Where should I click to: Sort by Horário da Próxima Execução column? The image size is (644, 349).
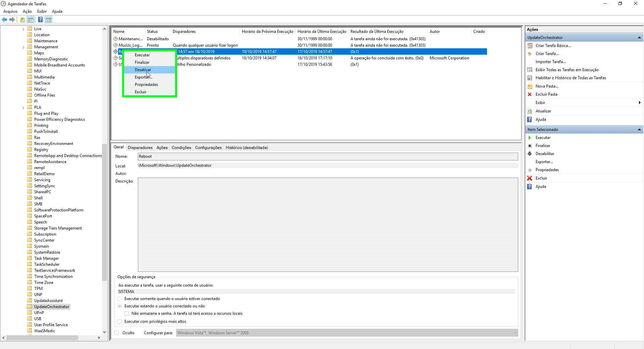pos(267,32)
